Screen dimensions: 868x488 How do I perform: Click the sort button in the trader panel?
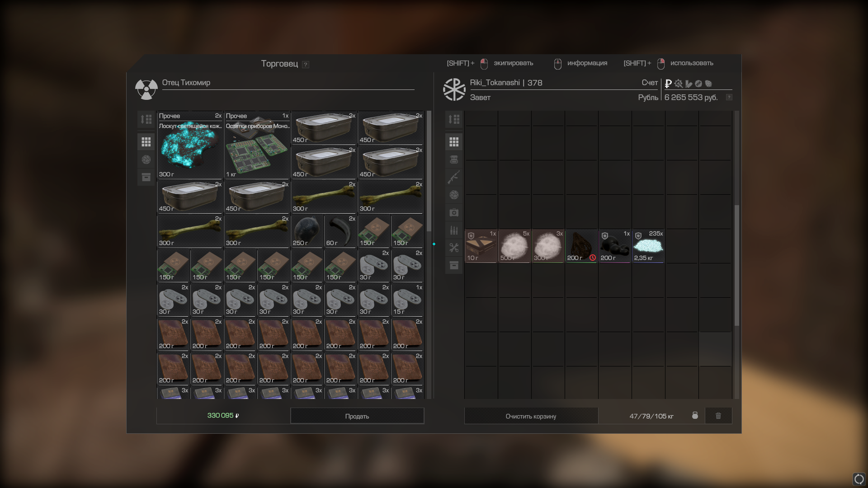[x=146, y=119]
